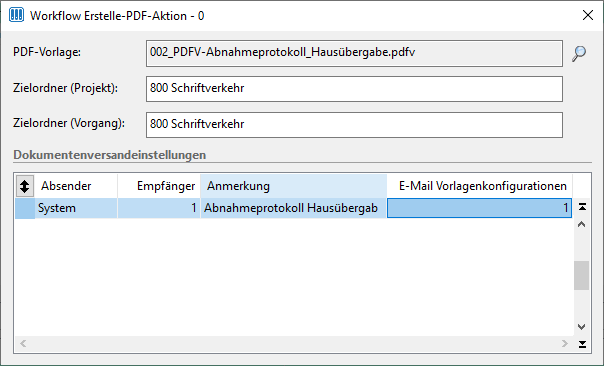Sort by the Anmerkung column header
Screen dimensions: 604x366
coord(294,186)
